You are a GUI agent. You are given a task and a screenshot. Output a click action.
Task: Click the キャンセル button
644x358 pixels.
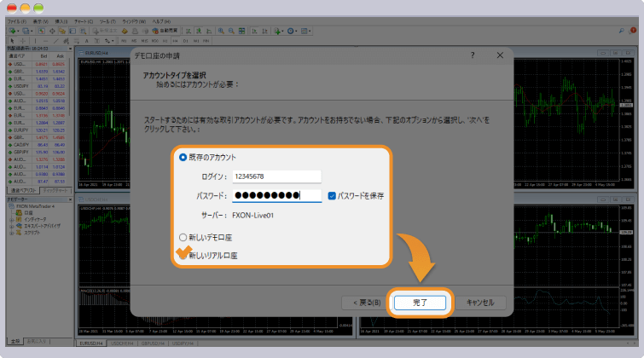point(480,303)
